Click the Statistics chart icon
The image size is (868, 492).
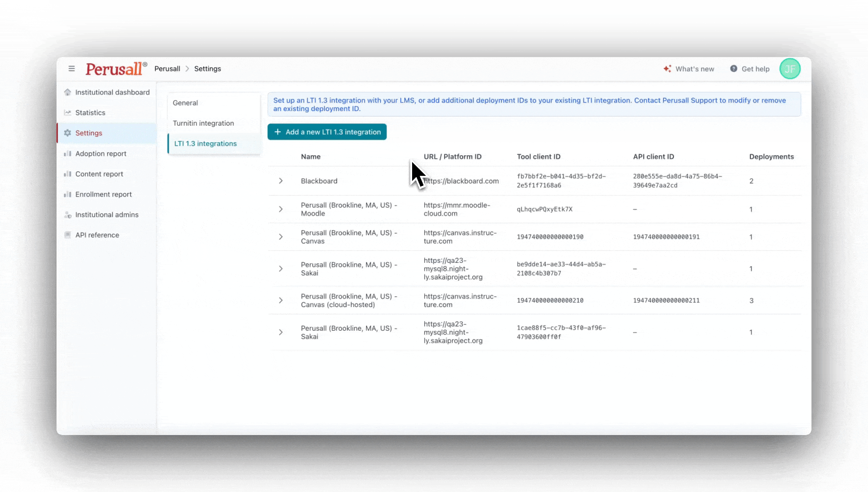(67, 113)
